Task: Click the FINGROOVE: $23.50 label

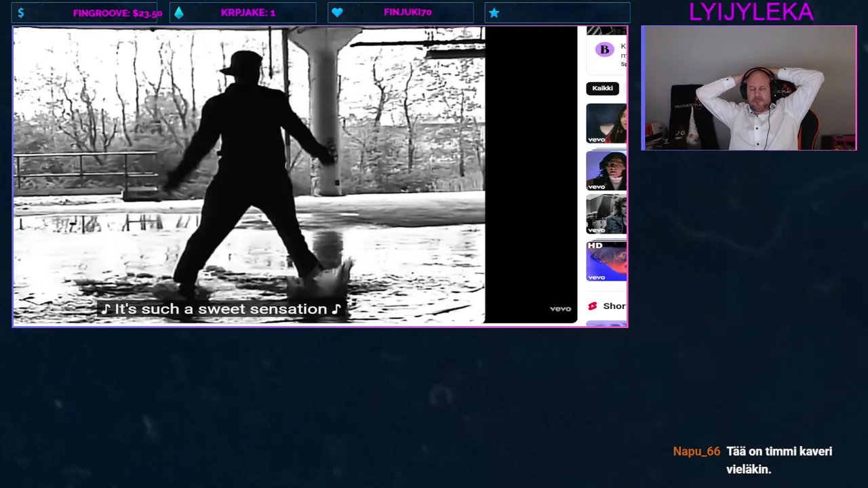Action: click(x=117, y=13)
